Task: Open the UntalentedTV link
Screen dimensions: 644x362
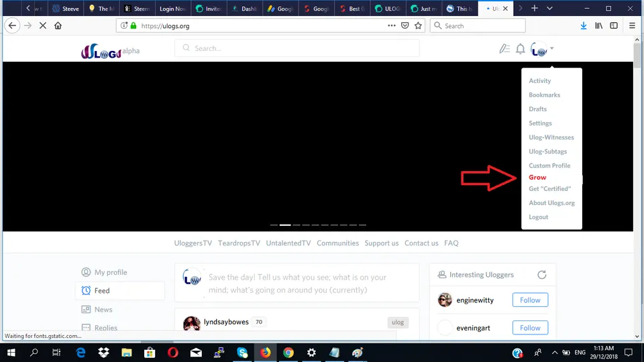Action: [x=288, y=243]
